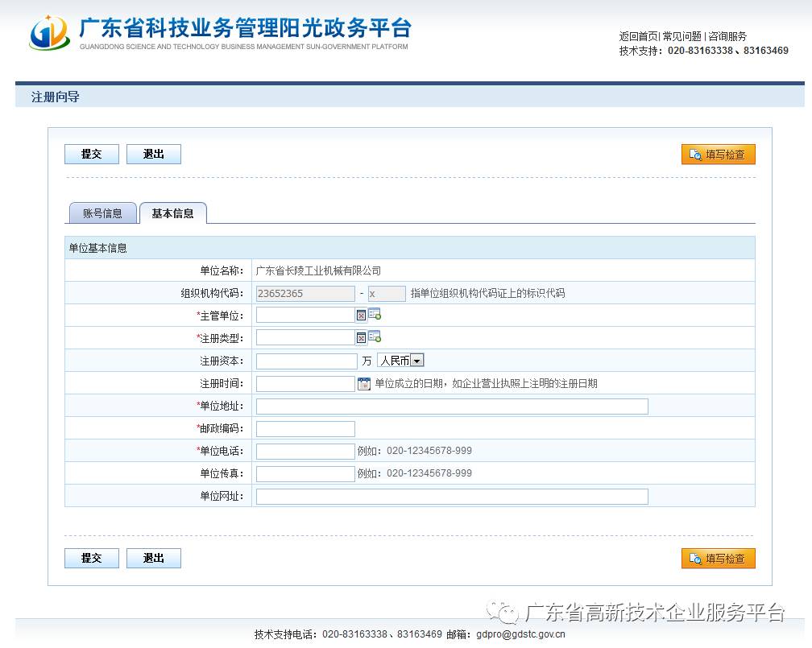Click the platform logo in the header
Screen dimensions: 812x648
[x=50, y=33]
